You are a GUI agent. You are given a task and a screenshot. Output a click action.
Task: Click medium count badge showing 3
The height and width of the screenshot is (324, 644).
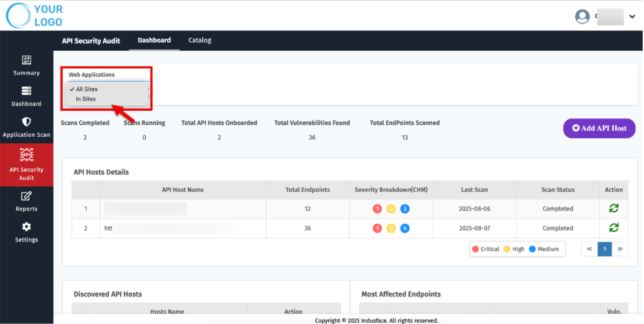tap(405, 208)
